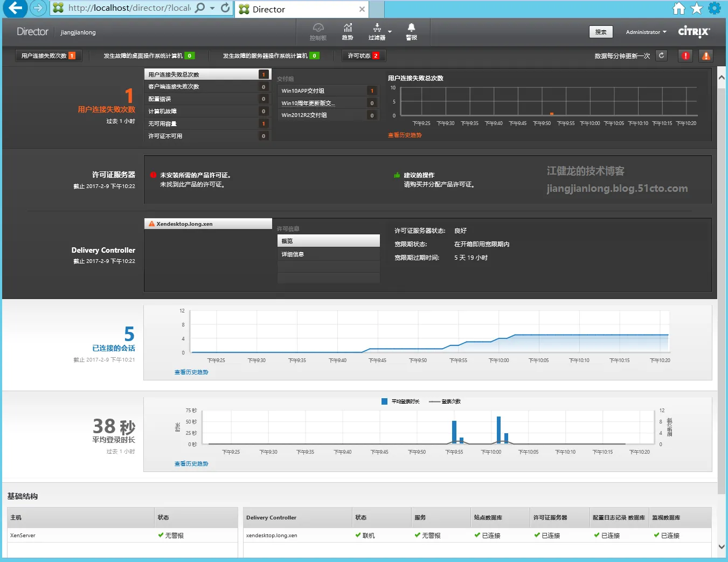The height and width of the screenshot is (562, 728).
Task: Click the tall blue bar near 下午10:00
Action: [x=498, y=430]
